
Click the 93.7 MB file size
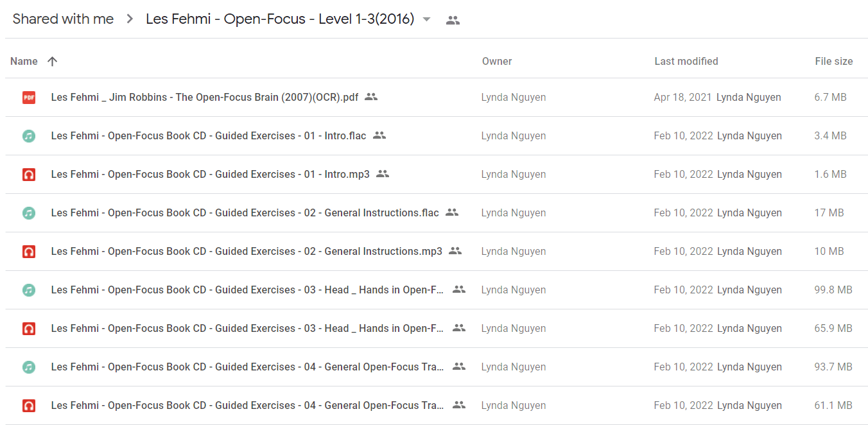(833, 367)
